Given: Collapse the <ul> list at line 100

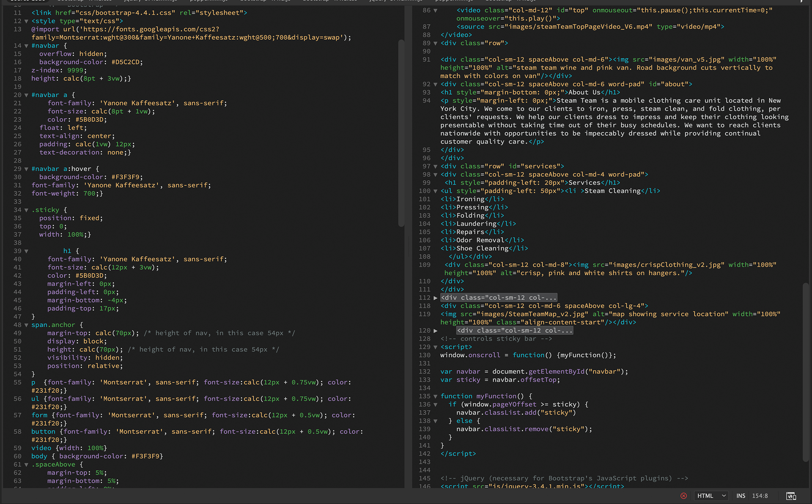Looking at the screenshot, I should coord(435,191).
